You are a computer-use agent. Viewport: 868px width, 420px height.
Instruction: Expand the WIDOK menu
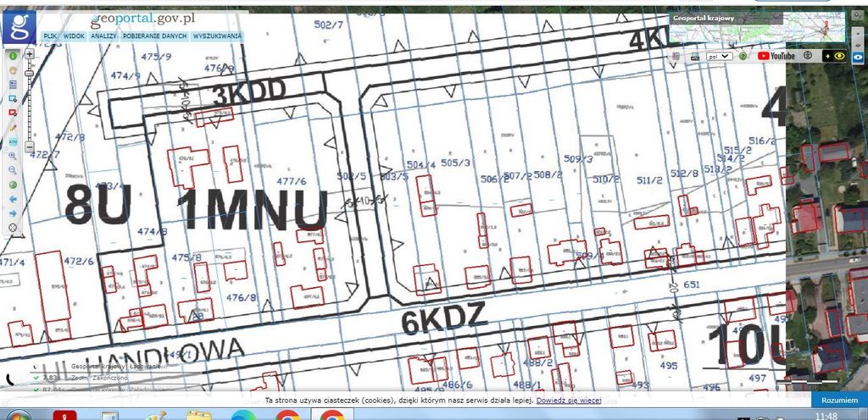pyautogui.click(x=74, y=36)
